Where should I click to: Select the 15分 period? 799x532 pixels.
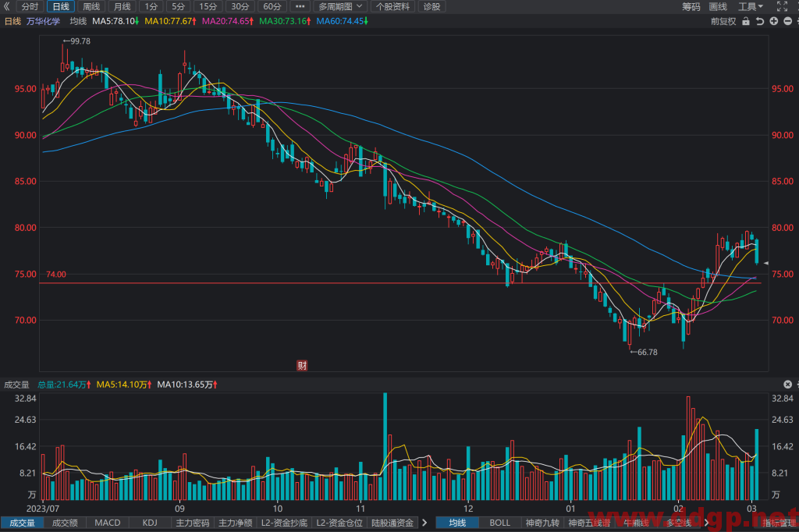point(208,6)
